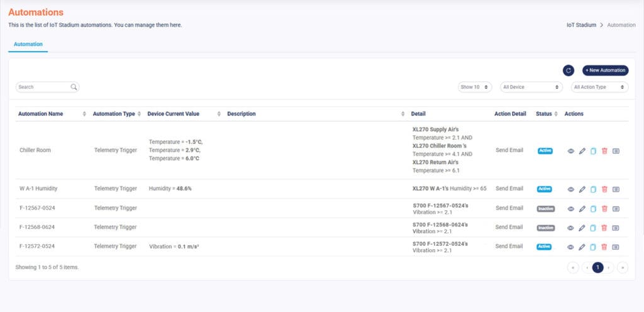Copy the F-12567-0524 automation using clipboard icon
This screenshot has width=644, height=312.
[593, 208]
